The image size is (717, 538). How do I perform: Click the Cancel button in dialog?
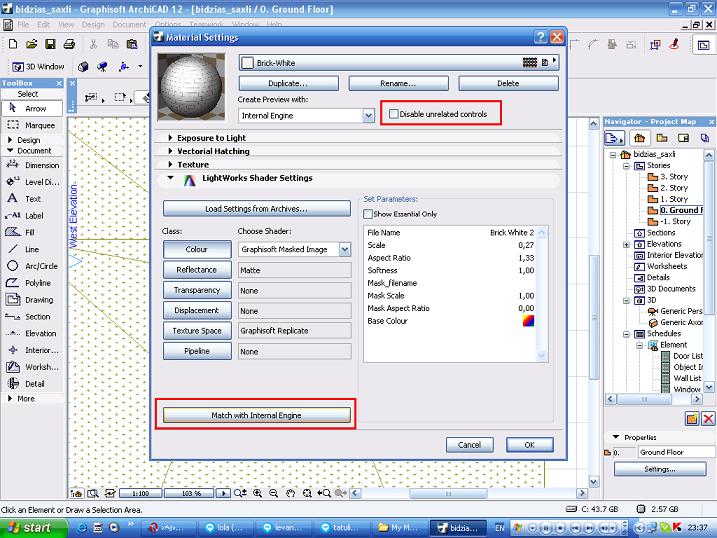[x=470, y=445]
